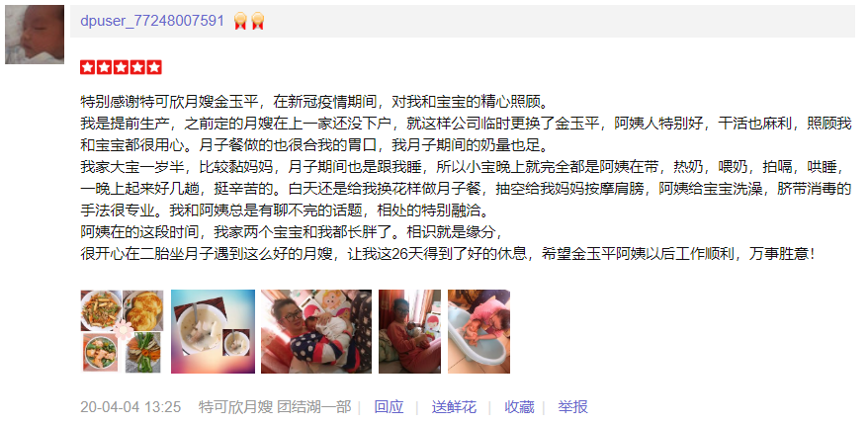Click the 20-04-04 13:25 timestamp
The width and height of the screenshot is (868, 424).
pyautogui.click(x=130, y=407)
